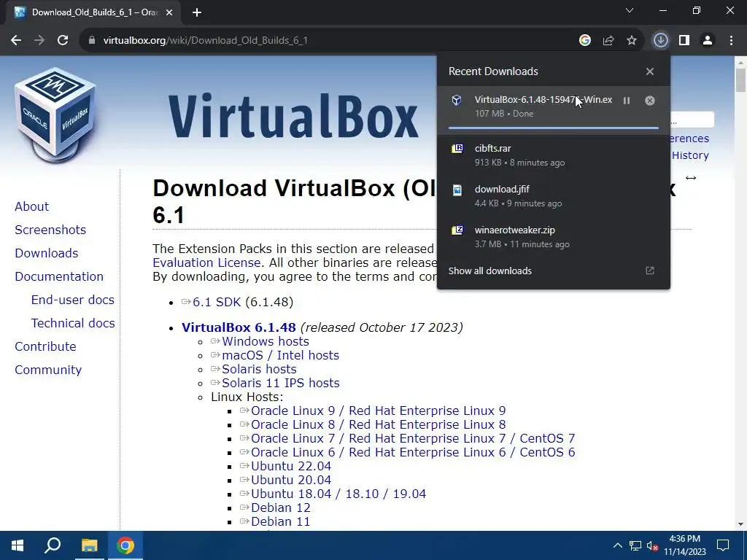Cancel the VirtualBox-6.1.48 download
747x560 pixels.
tap(650, 101)
